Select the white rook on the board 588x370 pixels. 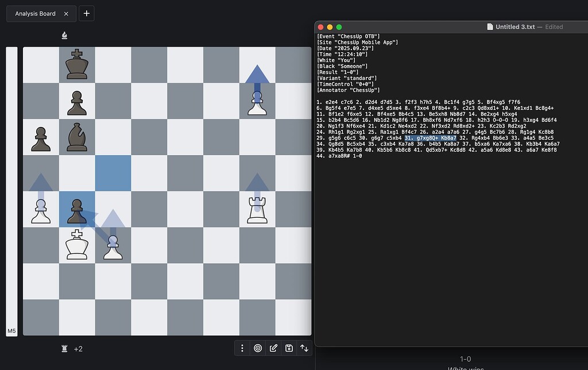pyautogui.click(x=257, y=210)
